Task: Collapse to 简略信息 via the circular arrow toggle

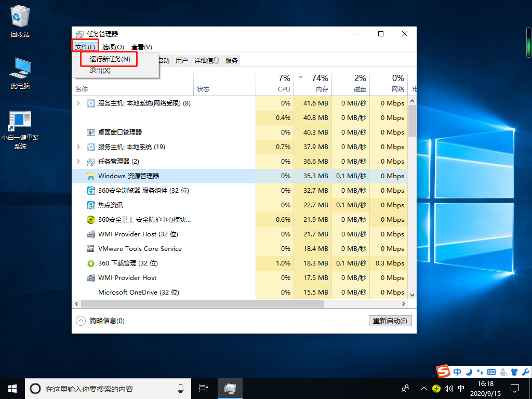Action: pos(81,321)
